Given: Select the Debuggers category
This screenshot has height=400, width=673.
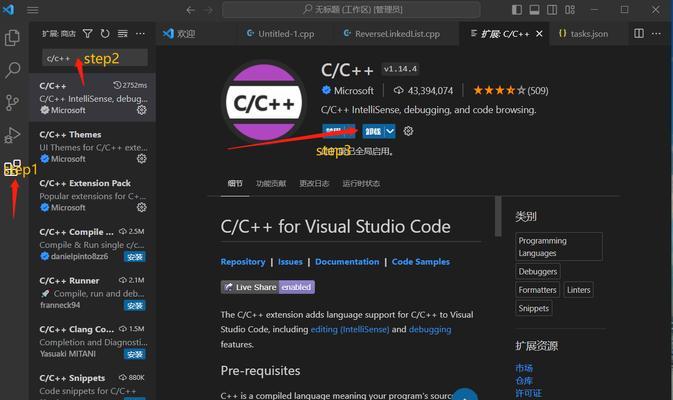Looking at the screenshot, I should [x=538, y=271].
